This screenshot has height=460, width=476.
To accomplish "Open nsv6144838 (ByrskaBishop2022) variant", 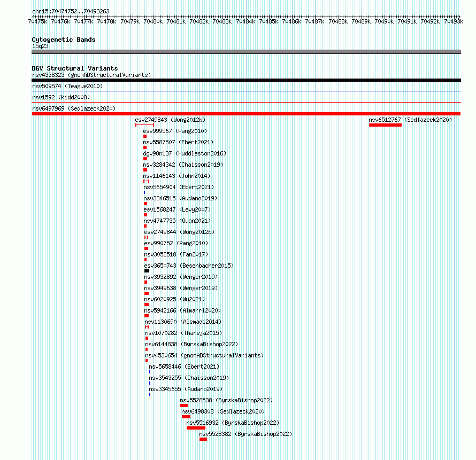I will [191, 344].
